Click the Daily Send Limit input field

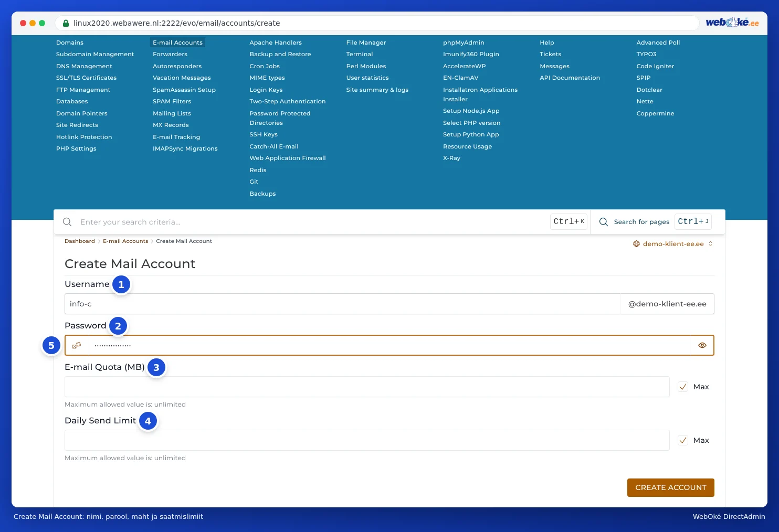[367, 440]
